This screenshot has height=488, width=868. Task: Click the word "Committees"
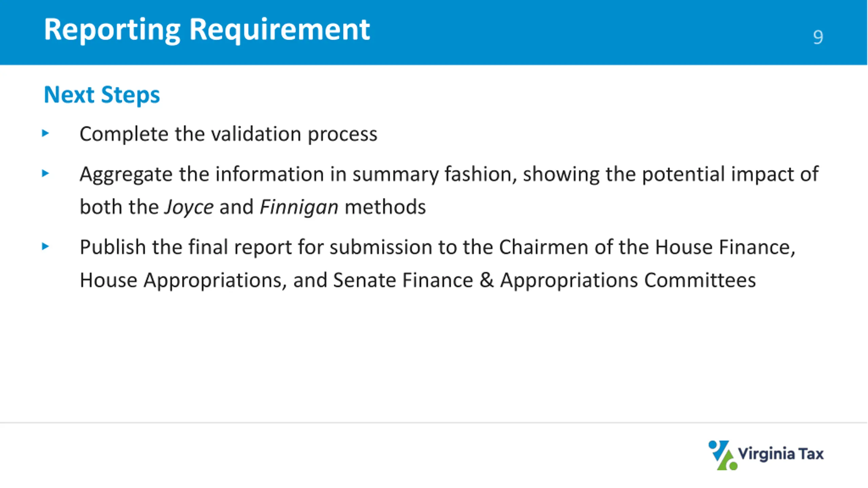point(700,280)
